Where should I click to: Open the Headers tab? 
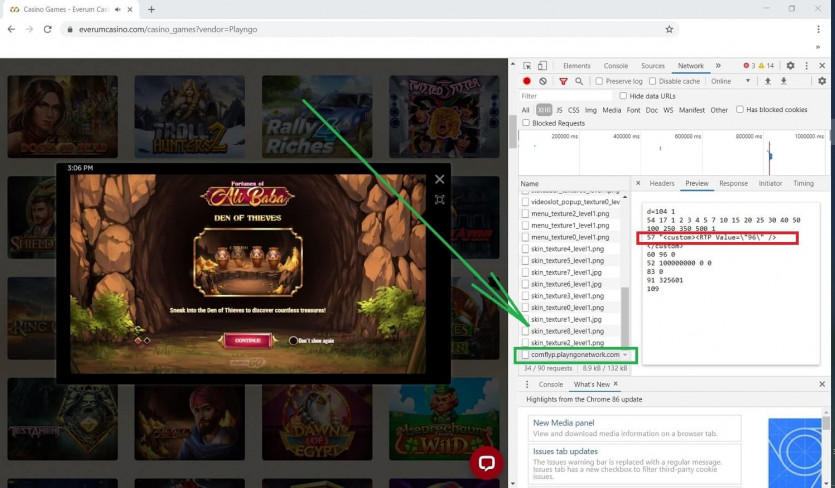click(662, 183)
